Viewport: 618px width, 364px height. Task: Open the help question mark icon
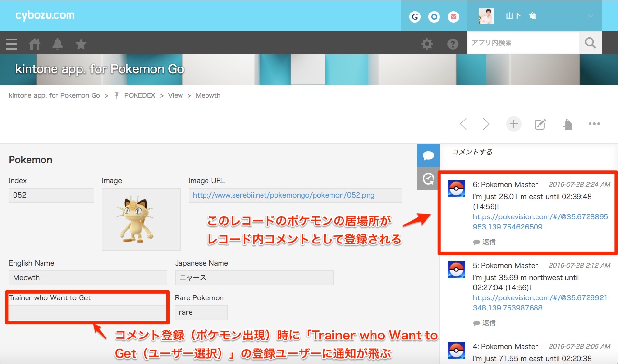tap(453, 44)
